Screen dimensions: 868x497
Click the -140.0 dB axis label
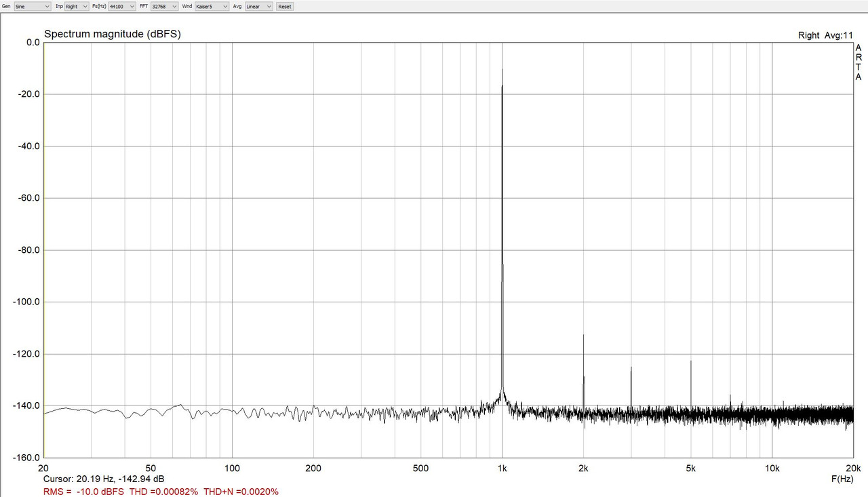coord(25,405)
